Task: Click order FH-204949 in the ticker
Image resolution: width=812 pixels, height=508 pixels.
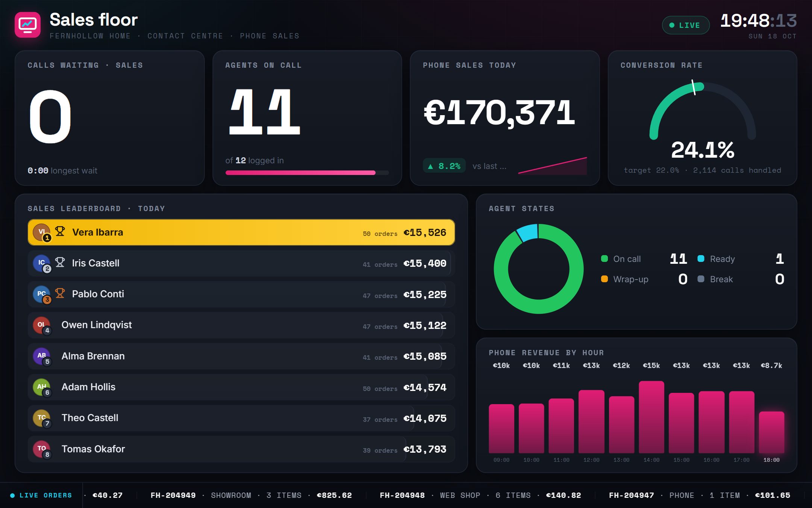Action: click(173, 495)
